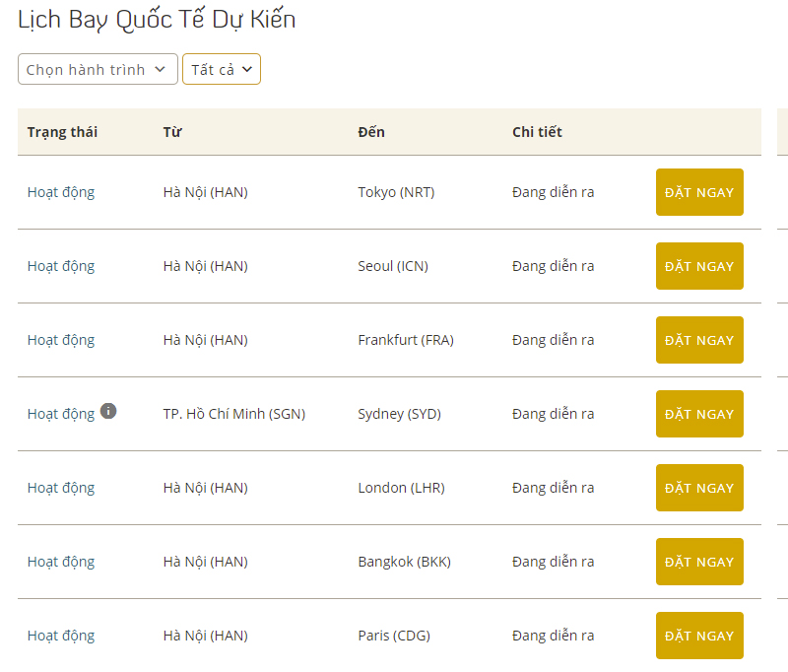Click the Lịch Bay Quốc Tế Dự Kiến heading
The height and width of the screenshot is (672, 788).
[x=157, y=19]
